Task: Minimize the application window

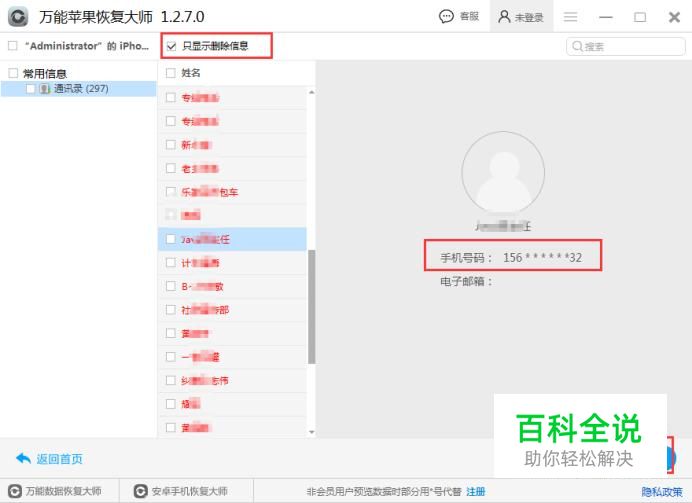Action: [606, 18]
